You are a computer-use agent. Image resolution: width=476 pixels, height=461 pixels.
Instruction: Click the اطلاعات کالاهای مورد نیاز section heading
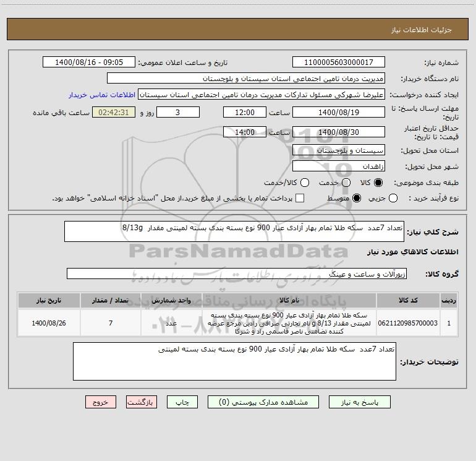pos(412,252)
